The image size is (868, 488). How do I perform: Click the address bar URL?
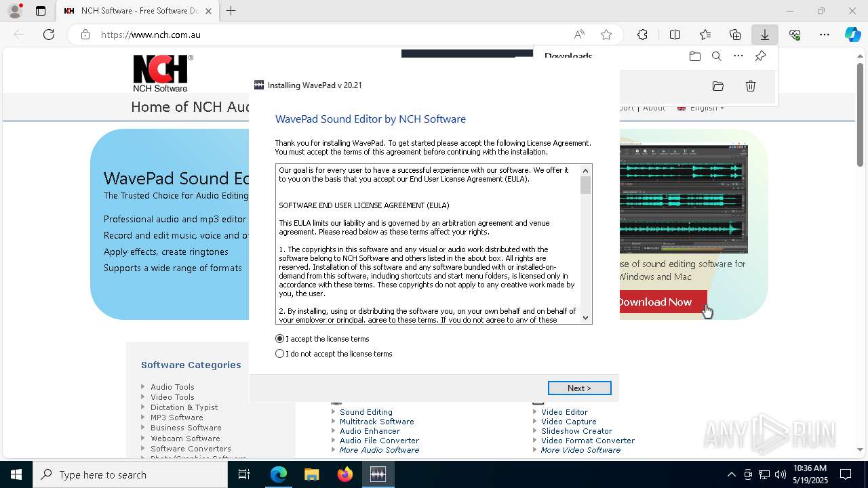pyautogui.click(x=151, y=35)
